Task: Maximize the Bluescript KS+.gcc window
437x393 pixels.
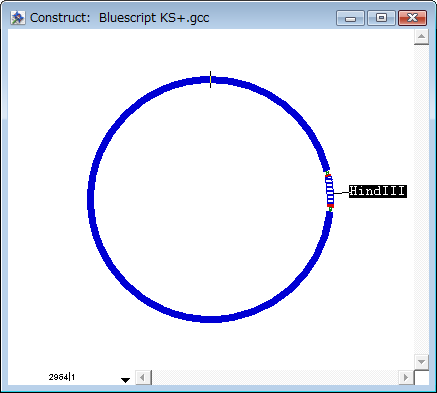Action: coord(382,18)
